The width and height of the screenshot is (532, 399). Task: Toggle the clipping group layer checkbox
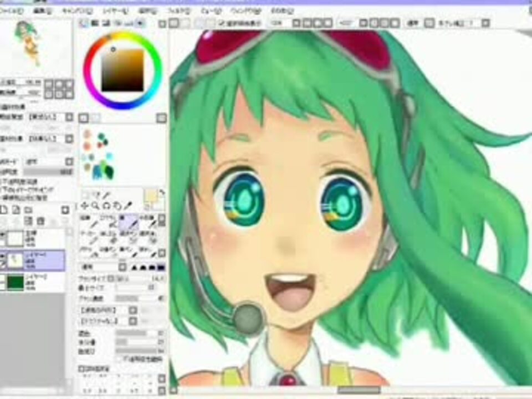pos(1,190)
